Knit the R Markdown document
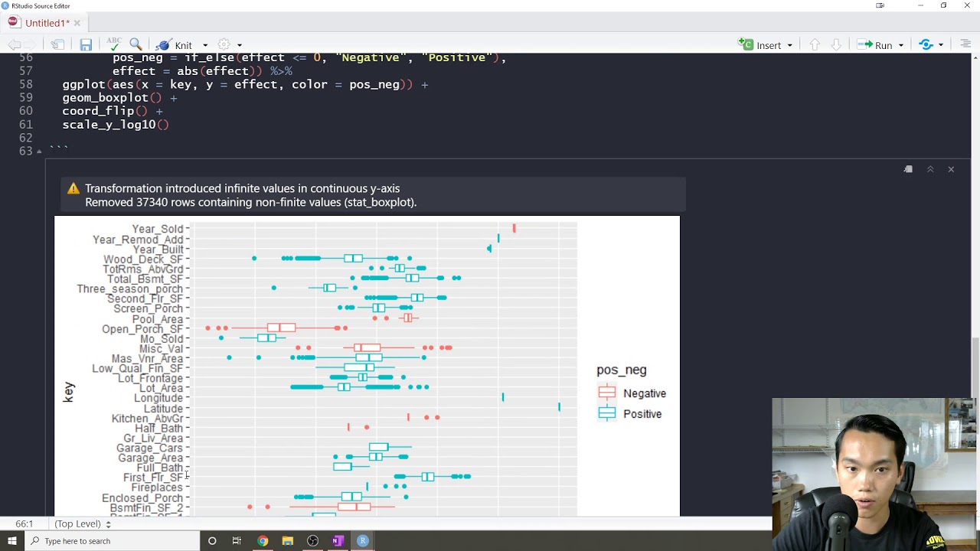Screen dimensions: 980x551 tap(175, 45)
